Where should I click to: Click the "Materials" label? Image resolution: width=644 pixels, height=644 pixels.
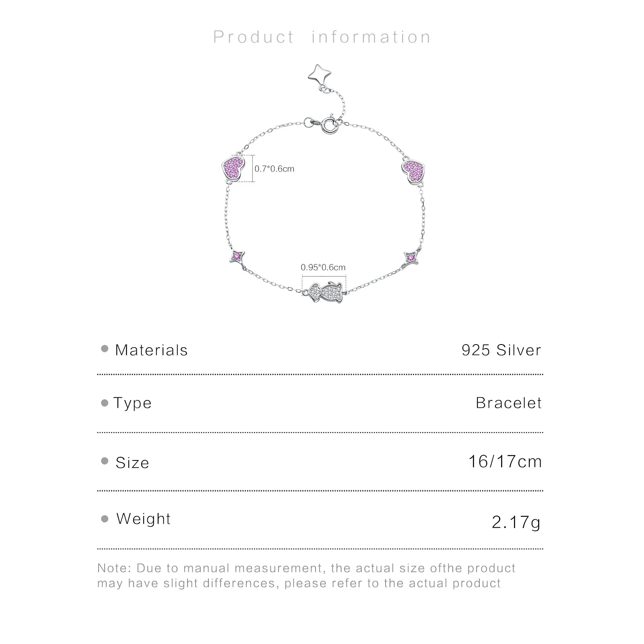[x=151, y=350]
